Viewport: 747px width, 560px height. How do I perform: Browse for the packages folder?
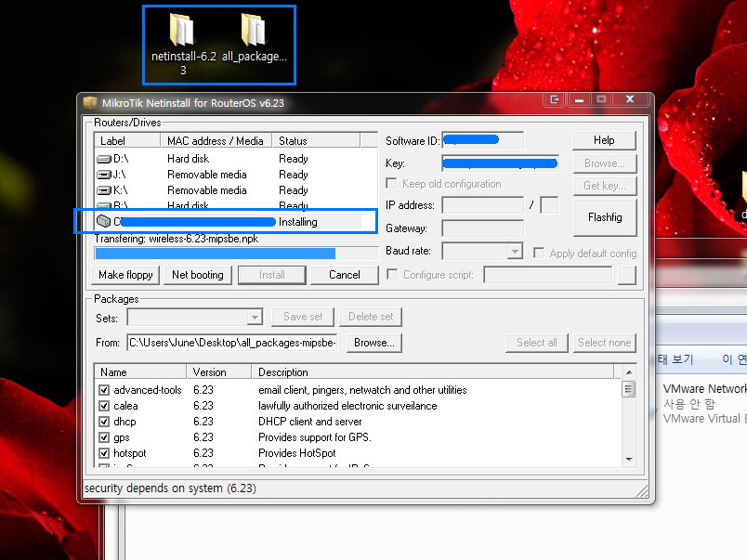click(374, 343)
